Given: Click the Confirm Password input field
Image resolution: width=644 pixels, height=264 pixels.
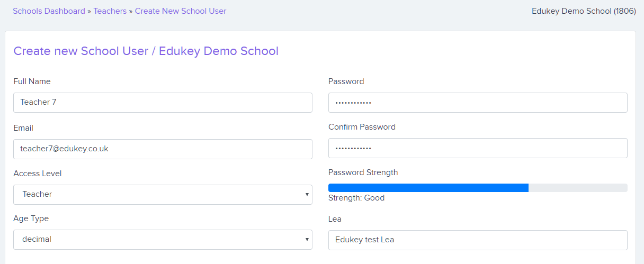Looking at the screenshot, I should (x=478, y=148).
